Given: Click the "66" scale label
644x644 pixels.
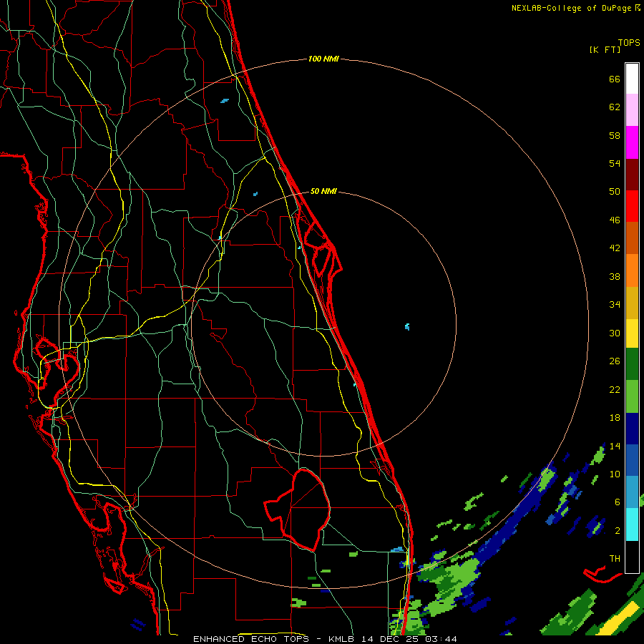Looking at the screenshot, I should coord(615,79).
